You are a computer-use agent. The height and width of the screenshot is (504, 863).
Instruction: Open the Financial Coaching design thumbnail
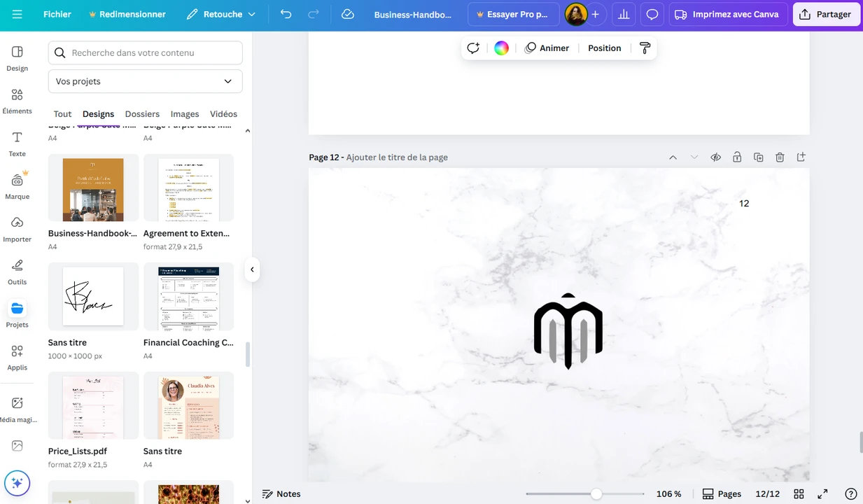[x=188, y=296]
